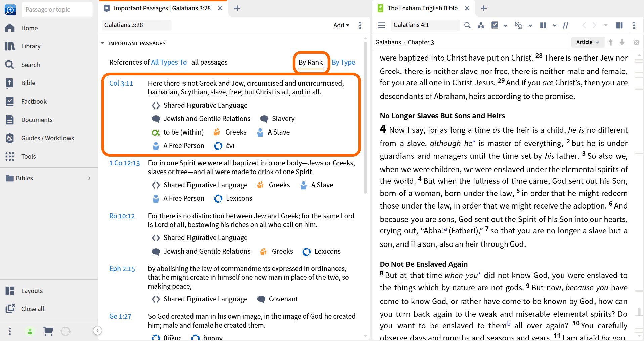Click the Galatians 3:28 reference field
The height and width of the screenshot is (341, 644).
[136, 25]
